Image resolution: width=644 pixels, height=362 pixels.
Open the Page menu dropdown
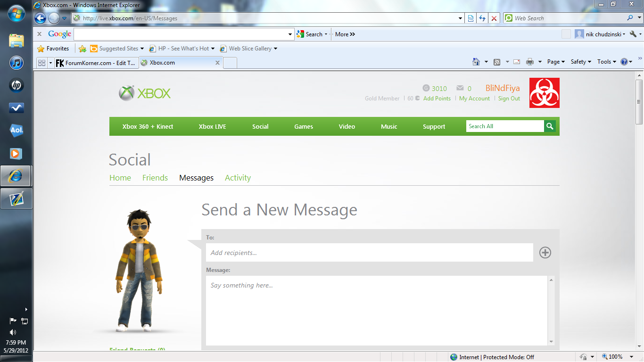[x=557, y=62]
